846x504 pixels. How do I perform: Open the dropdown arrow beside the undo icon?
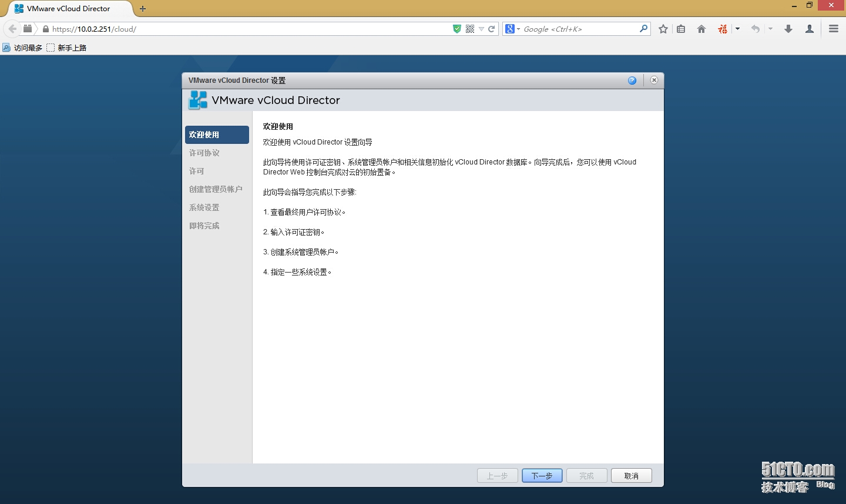point(770,29)
